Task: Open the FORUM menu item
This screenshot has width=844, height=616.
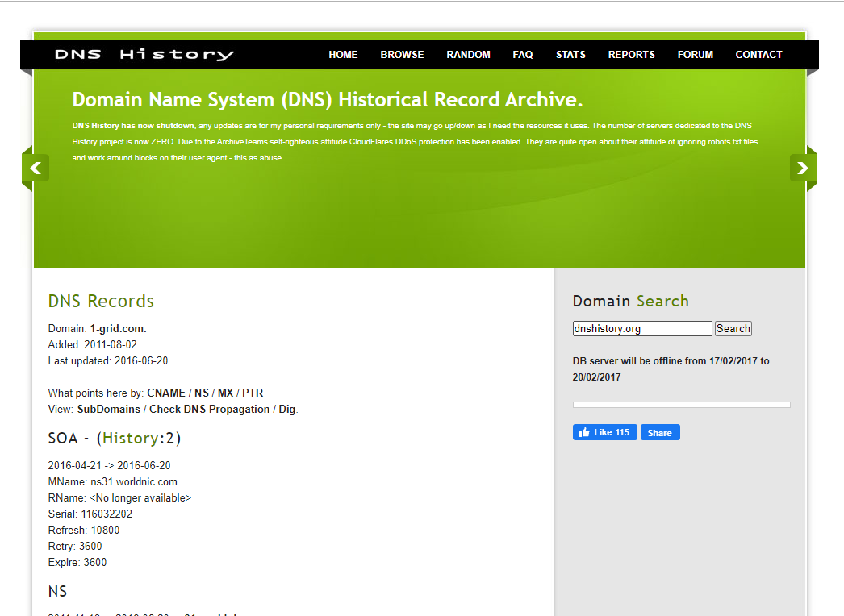Action: (x=696, y=54)
